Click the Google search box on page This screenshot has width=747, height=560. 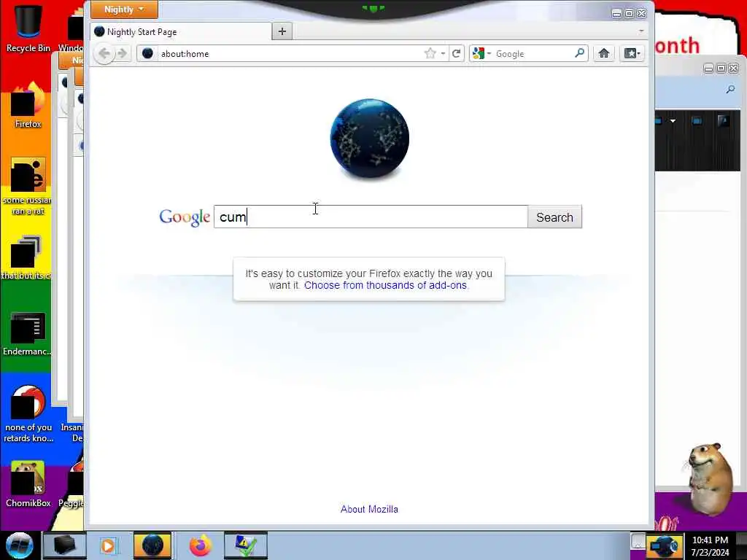pyautogui.click(x=371, y=217)
